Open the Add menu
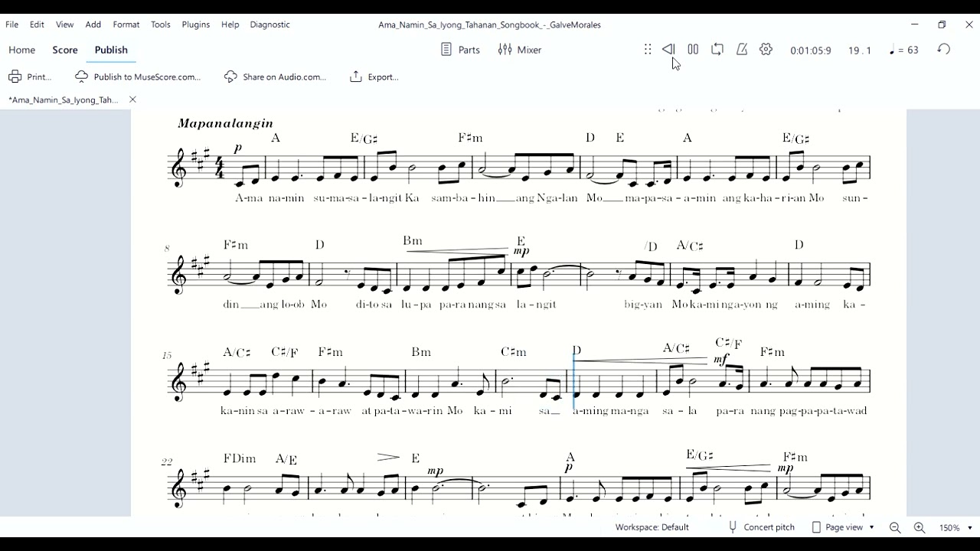The image size is (980, 551). coord(93,24)
